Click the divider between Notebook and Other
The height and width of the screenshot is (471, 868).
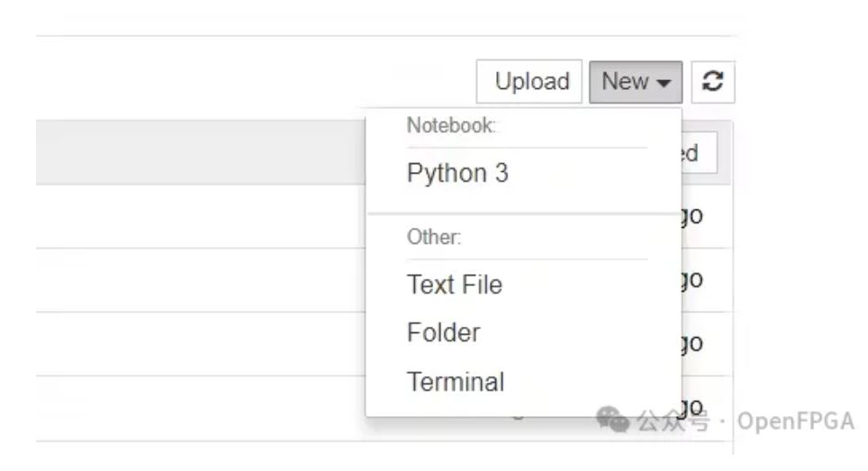tap(523, 214)
